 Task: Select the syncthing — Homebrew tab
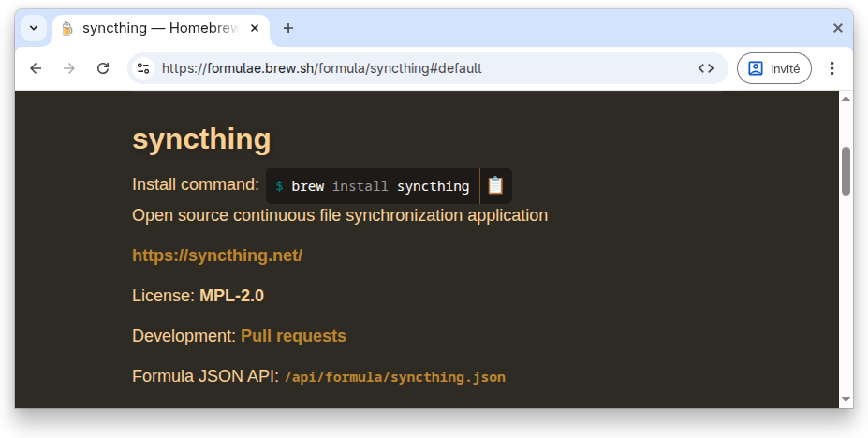[161, 28]
